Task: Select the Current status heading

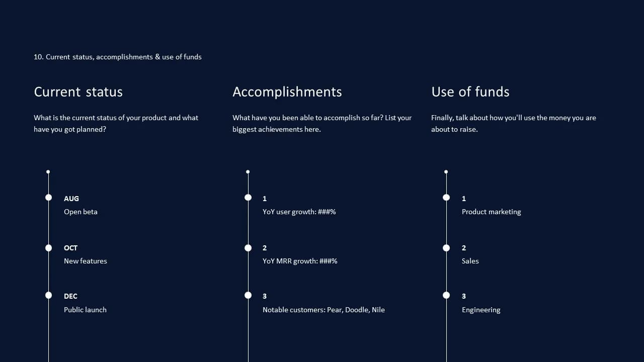Action: click(x=78, y=92)
